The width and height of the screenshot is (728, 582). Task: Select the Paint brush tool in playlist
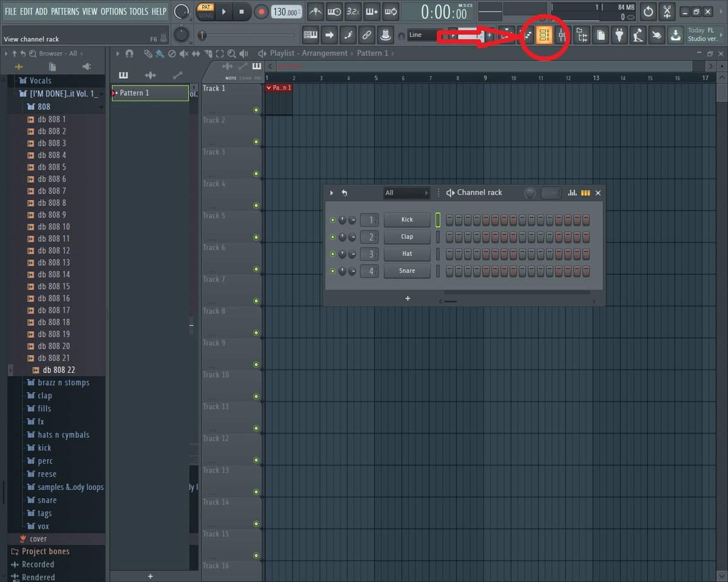coord(160,53)
